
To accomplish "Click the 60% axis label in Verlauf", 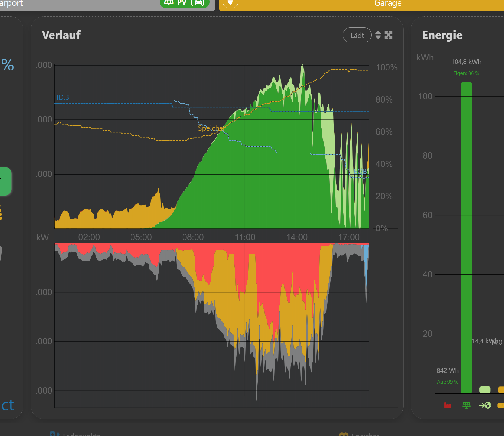I will pyautogui.click(x=384, y=132).
